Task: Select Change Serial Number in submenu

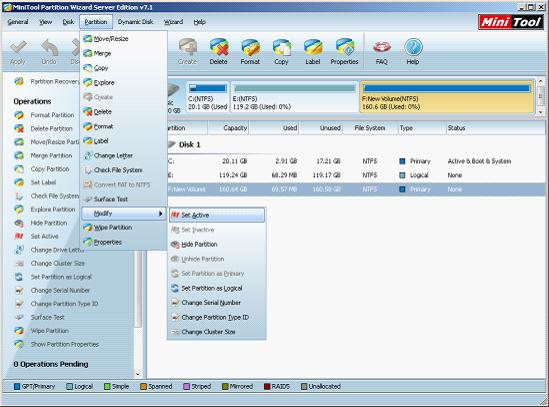Action: pyautogui.click(x=217, y=303)
